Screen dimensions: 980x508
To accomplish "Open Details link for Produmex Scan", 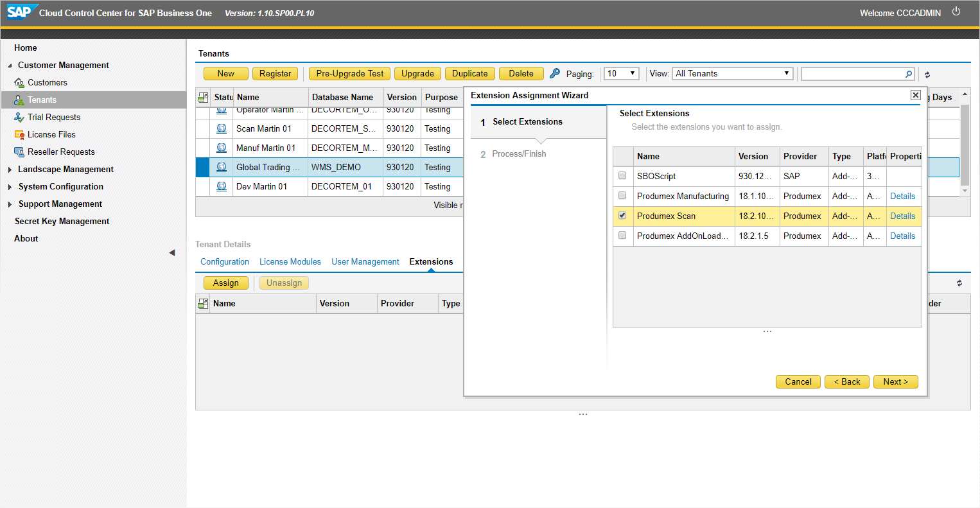I will [x=902, y=216].
